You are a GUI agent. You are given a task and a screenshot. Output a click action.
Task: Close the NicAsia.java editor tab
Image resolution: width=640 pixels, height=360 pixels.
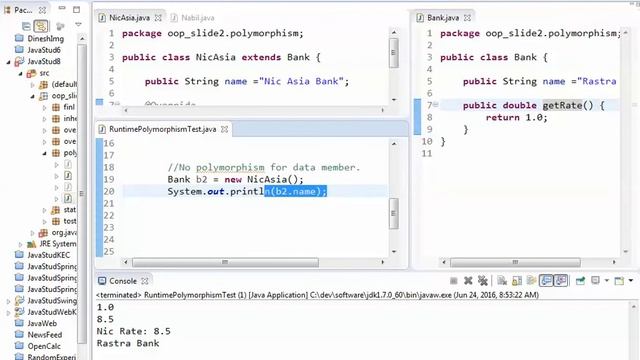coord(158,18)
